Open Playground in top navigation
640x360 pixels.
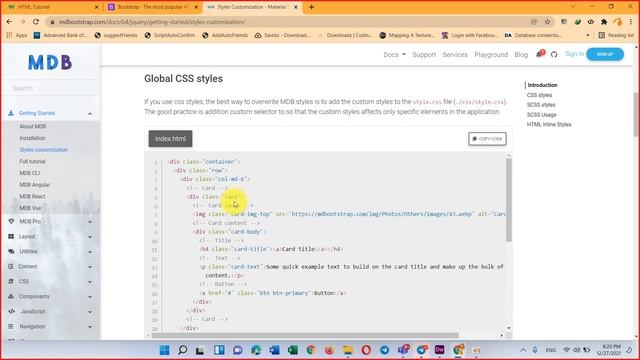point(491,54)
